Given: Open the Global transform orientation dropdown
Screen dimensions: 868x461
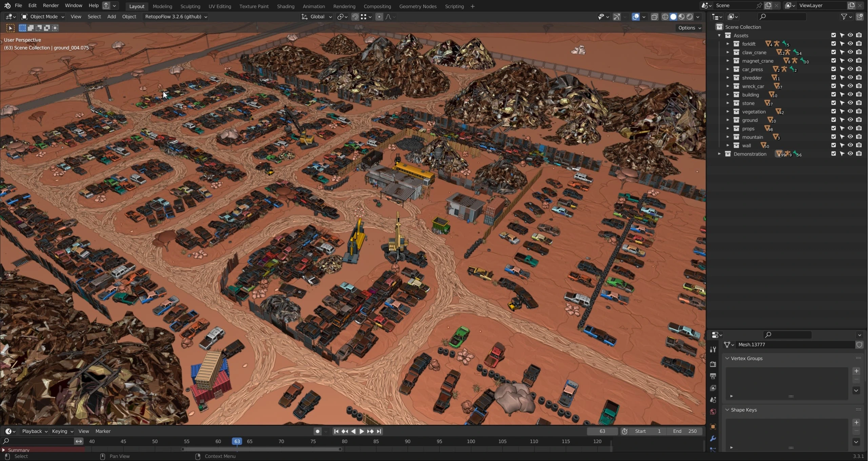Looking at the screenshot, I should click(317, 17).
